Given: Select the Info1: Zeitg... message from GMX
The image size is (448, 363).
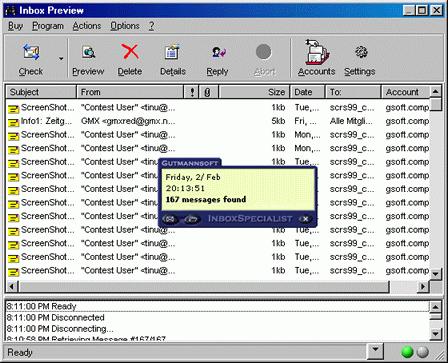Looking at the screenshot, I should (x=218, y=121).
